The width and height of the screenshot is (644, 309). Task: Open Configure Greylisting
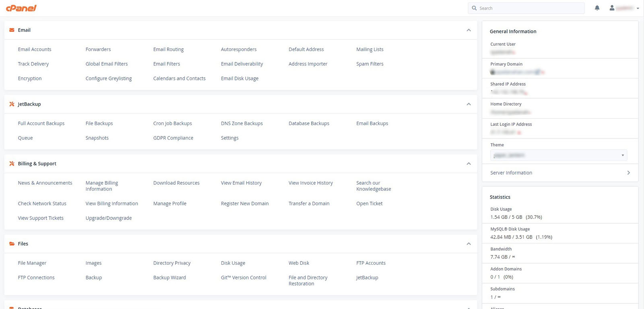[109, 78]
